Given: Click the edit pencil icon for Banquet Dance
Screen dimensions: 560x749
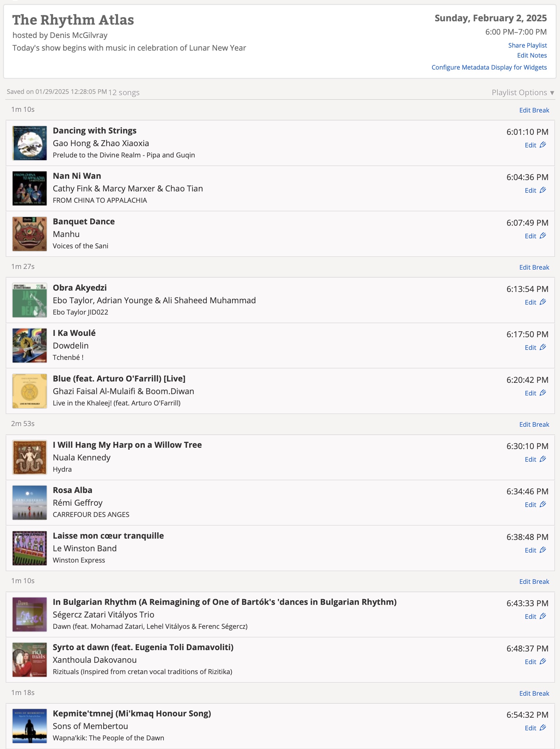Looking at the screenshot, I should pos(543,236).
